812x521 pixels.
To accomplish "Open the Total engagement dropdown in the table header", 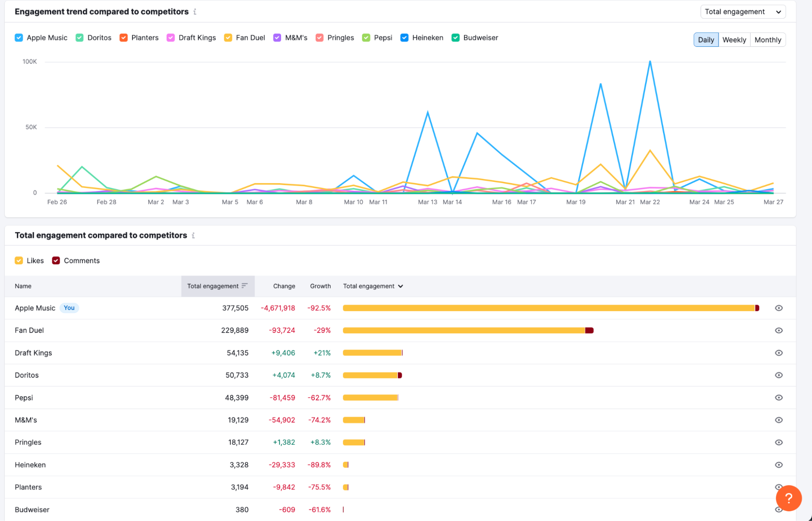I will click(x=372, y=286).
